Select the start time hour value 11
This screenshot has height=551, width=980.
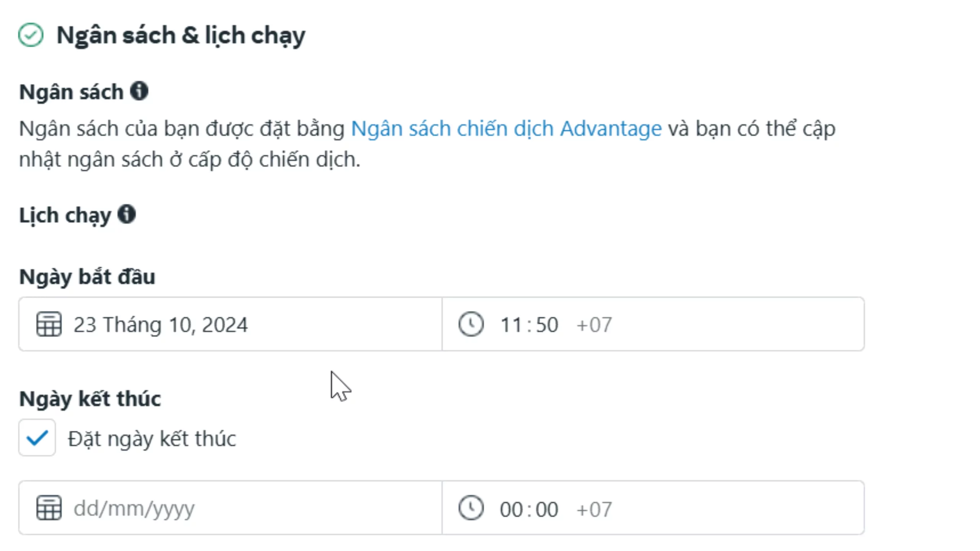point(511,325)
